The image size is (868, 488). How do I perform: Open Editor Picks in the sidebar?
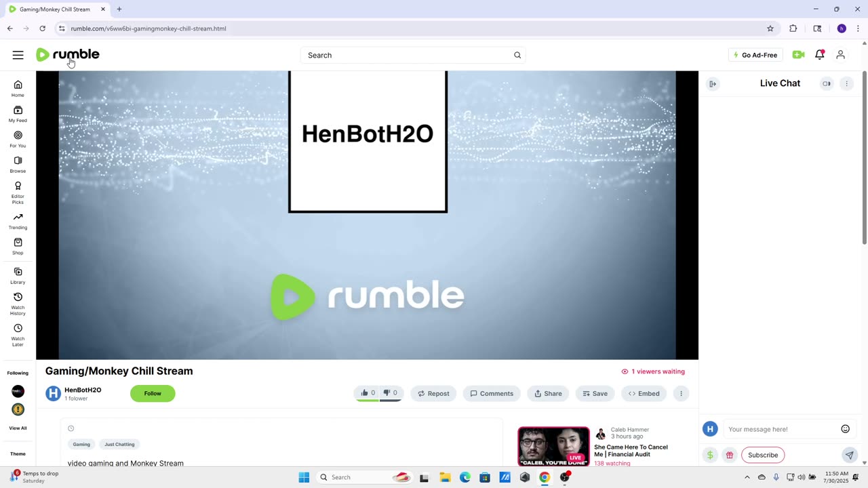pos(18,192)
